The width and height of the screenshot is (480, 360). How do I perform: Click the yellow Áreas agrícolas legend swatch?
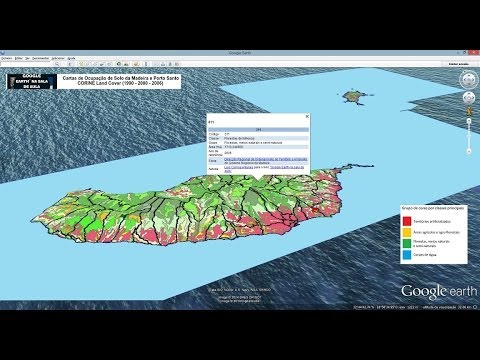click(x=407, y=232)
